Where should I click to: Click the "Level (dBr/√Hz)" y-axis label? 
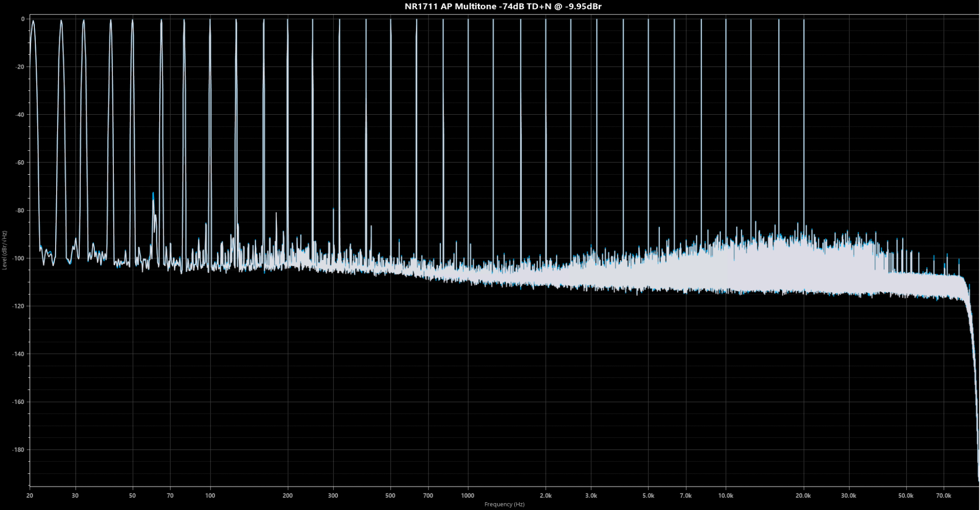pyautogui.click(x=4, y=250)
